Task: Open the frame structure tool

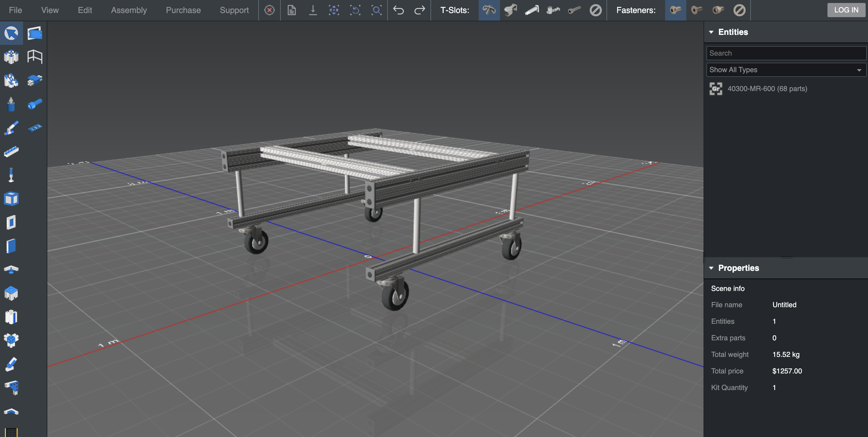Action: point(35,56)
